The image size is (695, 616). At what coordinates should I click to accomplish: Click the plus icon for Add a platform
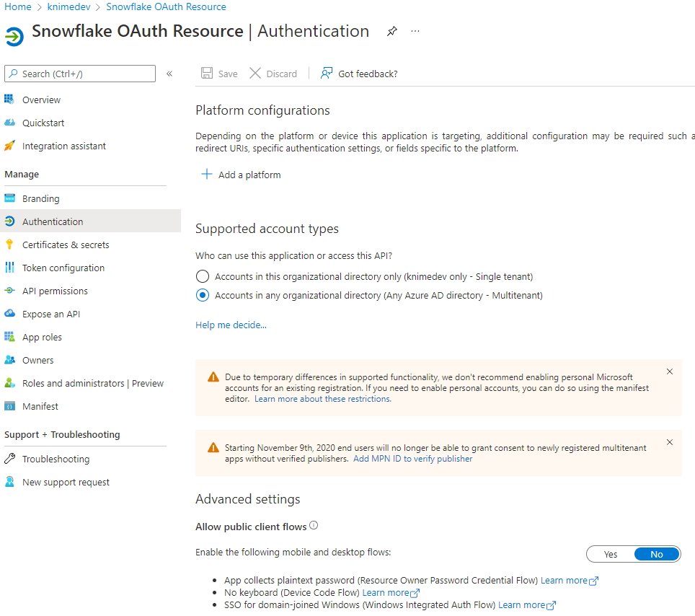[206, 175]
